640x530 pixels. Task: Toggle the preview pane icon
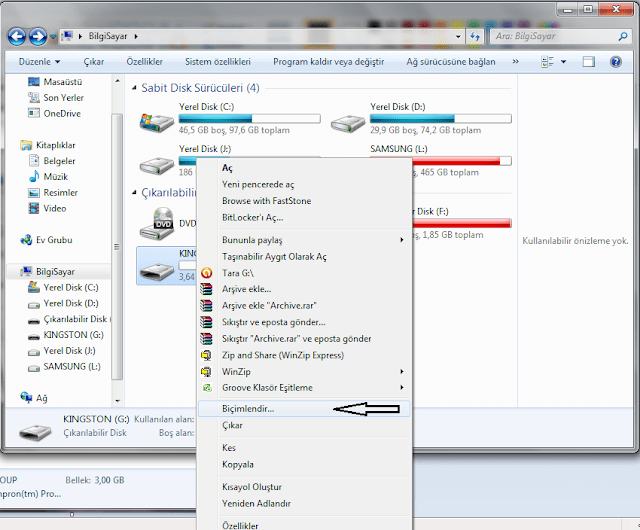pyautogui.click(x=589, y=62)
